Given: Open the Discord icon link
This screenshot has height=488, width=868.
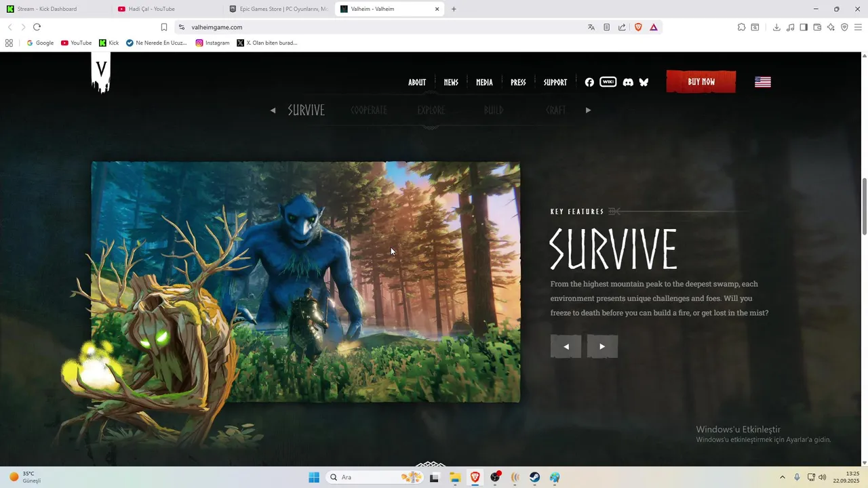Looking at the screenshot, I should (x=628, y=82).
